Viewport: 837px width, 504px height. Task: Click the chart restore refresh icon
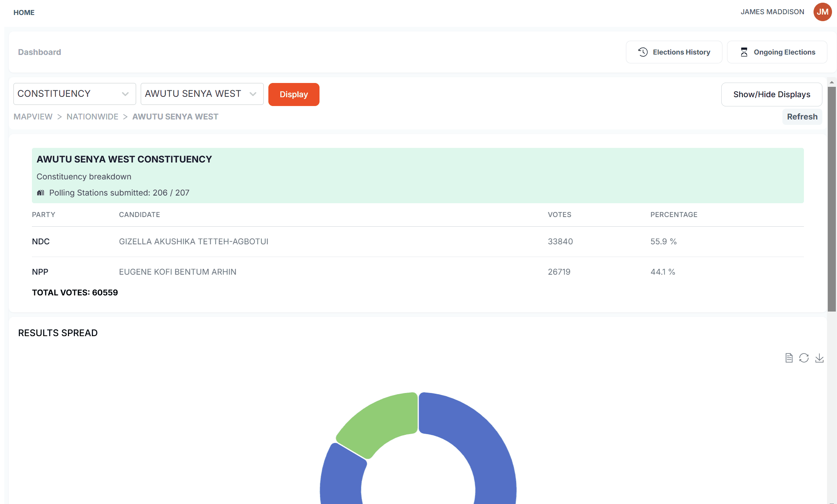coord(804,358)
